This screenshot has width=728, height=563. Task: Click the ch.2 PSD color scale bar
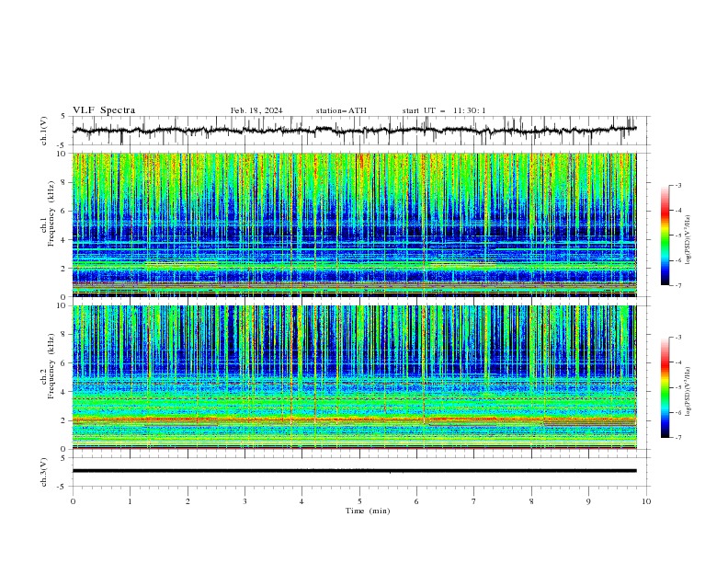tap(665, 387)
